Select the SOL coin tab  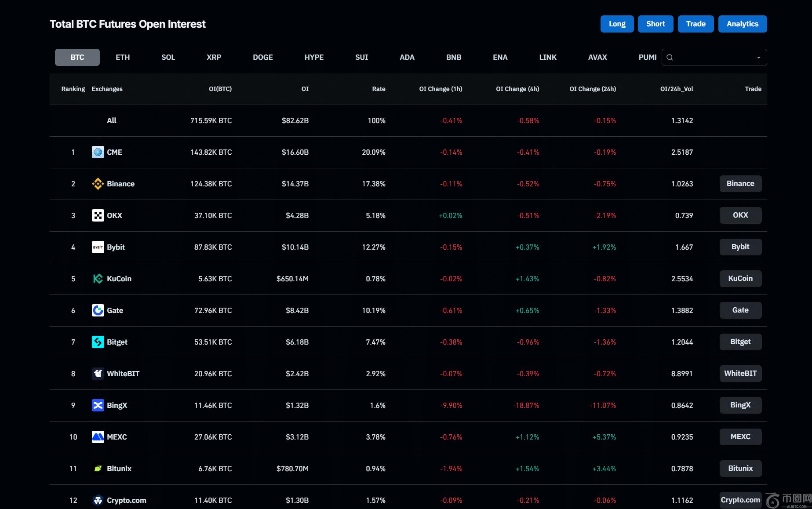(168, 58)
